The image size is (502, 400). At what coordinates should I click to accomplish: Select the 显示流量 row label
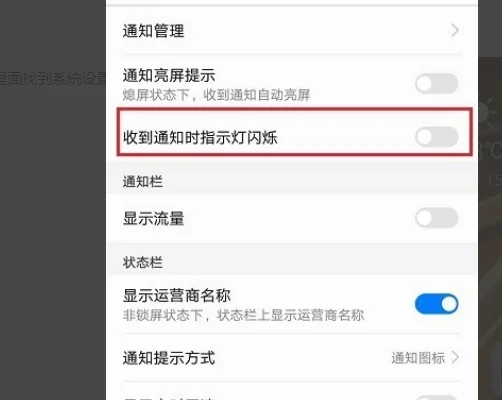pos(153,219)
